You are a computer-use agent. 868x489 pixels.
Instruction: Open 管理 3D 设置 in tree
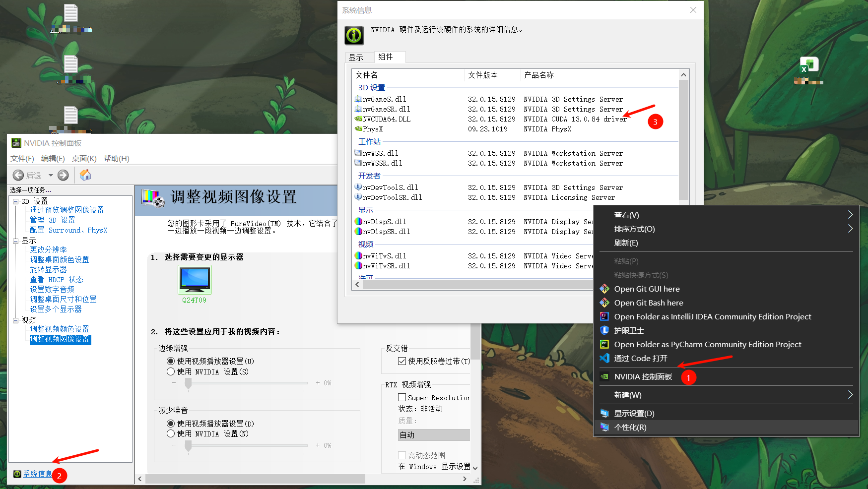(x=53, y=220)
